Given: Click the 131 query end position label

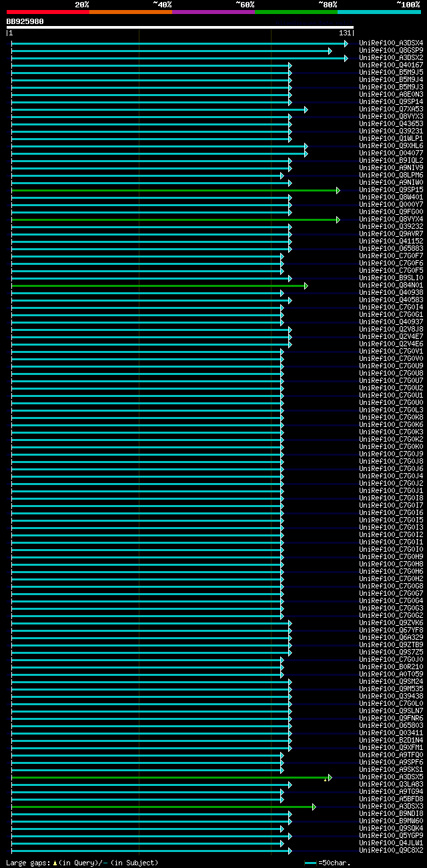Looking at the screenshot, I should (x=345, y=33).
